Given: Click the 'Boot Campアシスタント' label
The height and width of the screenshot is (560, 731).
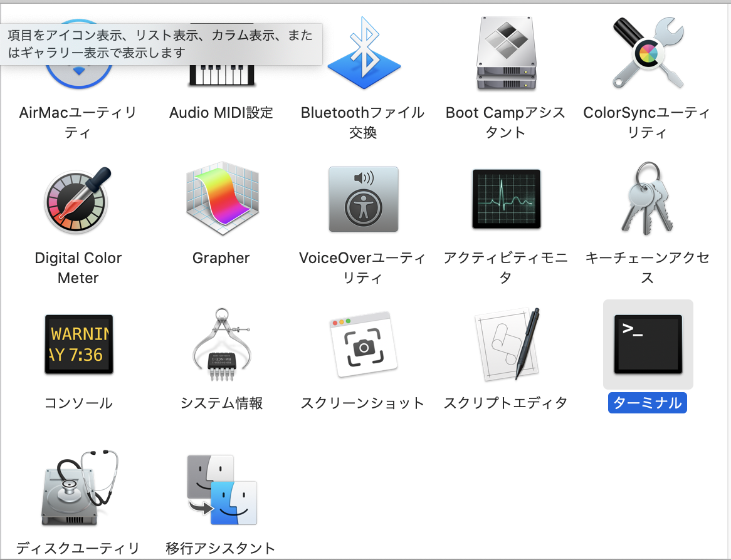Looking at the screenshot, I should (x=505, y=122).
